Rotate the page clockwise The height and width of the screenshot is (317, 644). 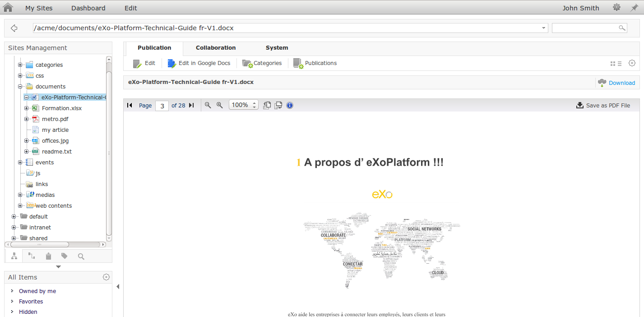point(278,105)
